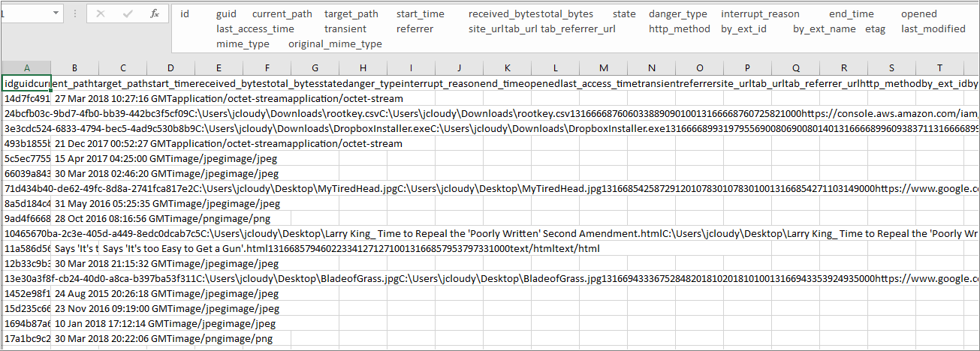Select column H header

(363, 67)
